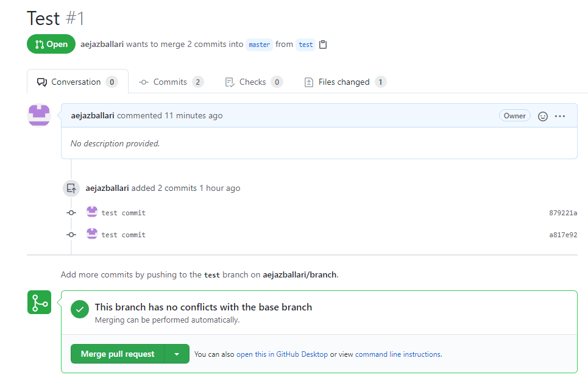Open this in GitHub Desktop link
The height and width of the screenshot is (383, 588).
282,354
